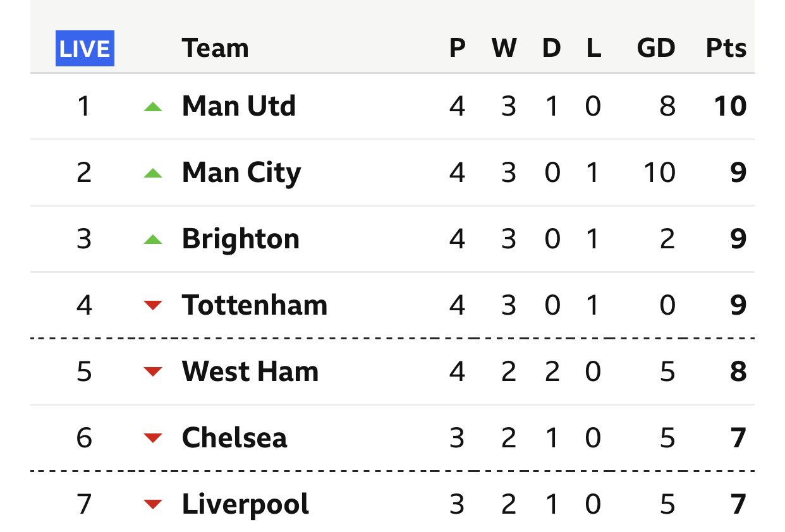Viewport: 785px width, 532px height.
Task: Open the Tottenham team page
Action: tap(255, 306)
